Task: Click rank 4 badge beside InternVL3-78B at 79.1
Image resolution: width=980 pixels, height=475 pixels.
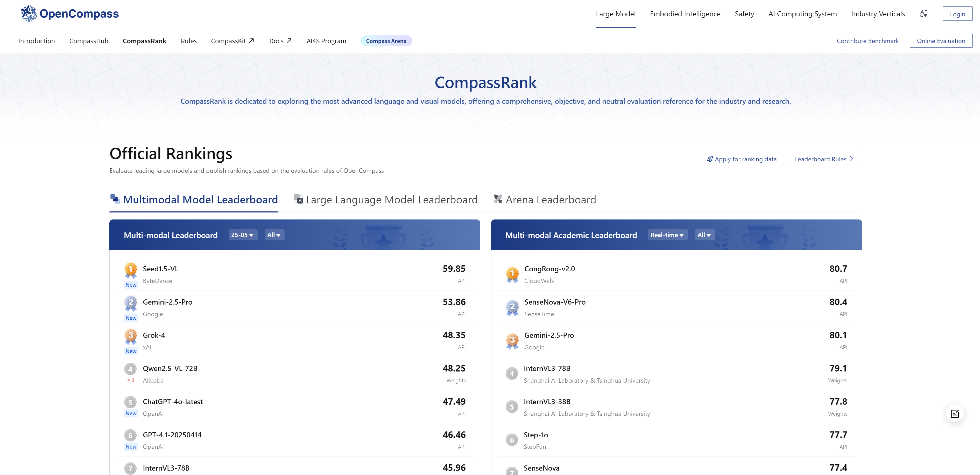Action: click(x=512, y=374)
